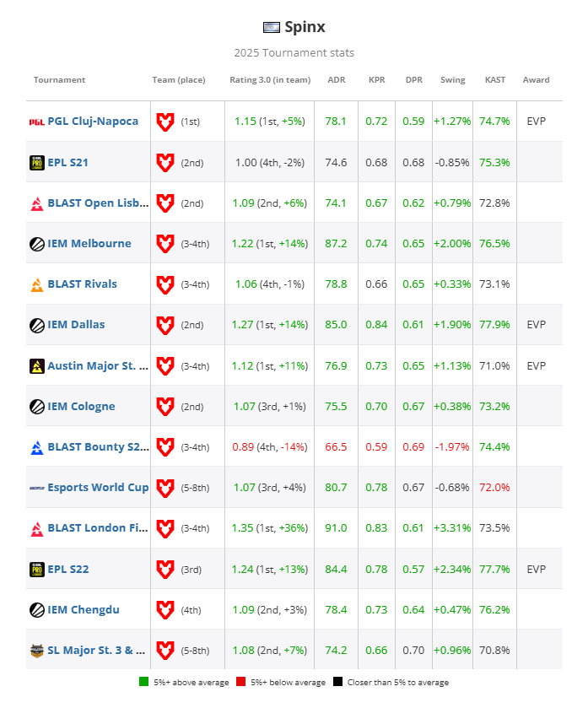Click the green above average legend swatch
Screen dimensions: 588x708
pyautogui.click(x=143, y=682)
